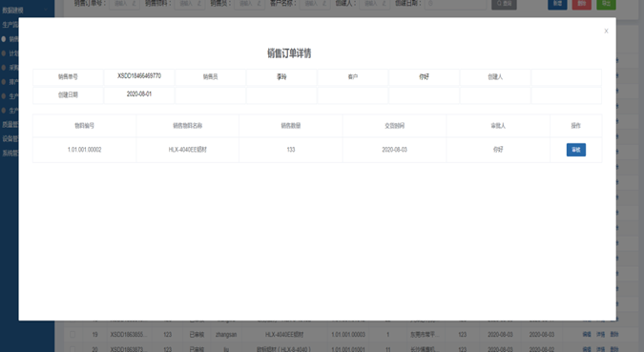Click 删除 link for row 19
Image resolution: width=644 pixels, height=352 pixels.
(x=614, y=334)
